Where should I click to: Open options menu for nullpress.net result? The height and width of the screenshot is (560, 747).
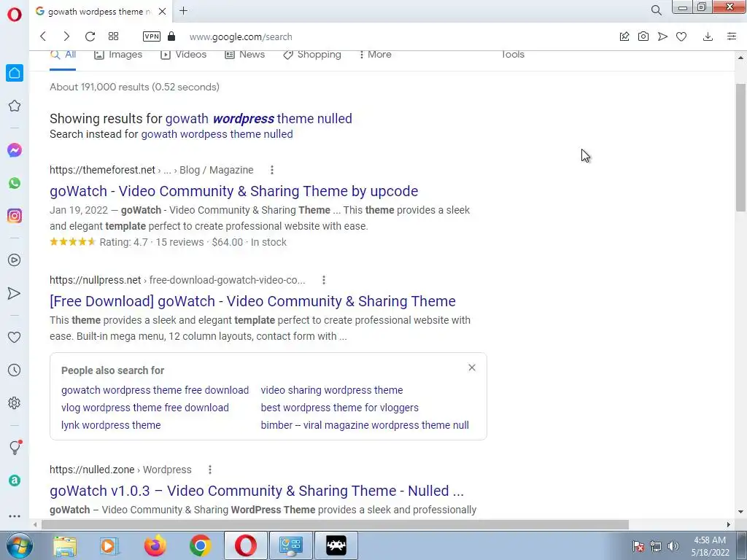324,280
